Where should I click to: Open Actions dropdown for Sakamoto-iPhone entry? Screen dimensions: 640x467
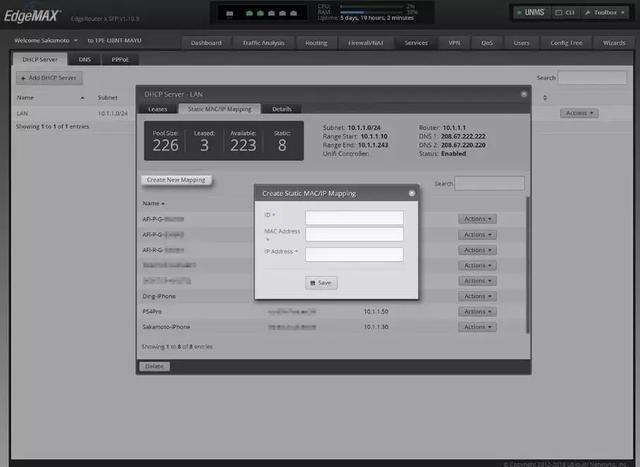click(x=476, y=327)
